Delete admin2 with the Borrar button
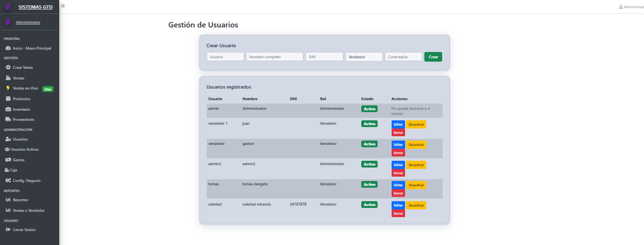Viewport: 644px width, 245px height. (398, 173)
